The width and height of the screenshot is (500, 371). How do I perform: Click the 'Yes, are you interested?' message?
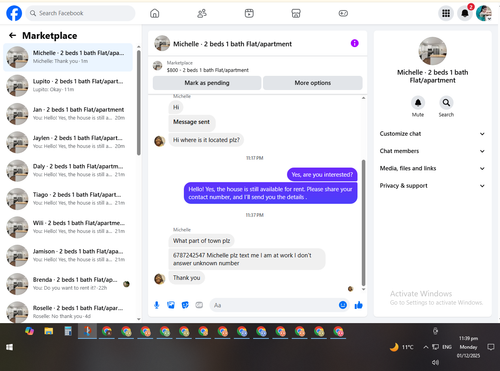click(x=322, y=174)
